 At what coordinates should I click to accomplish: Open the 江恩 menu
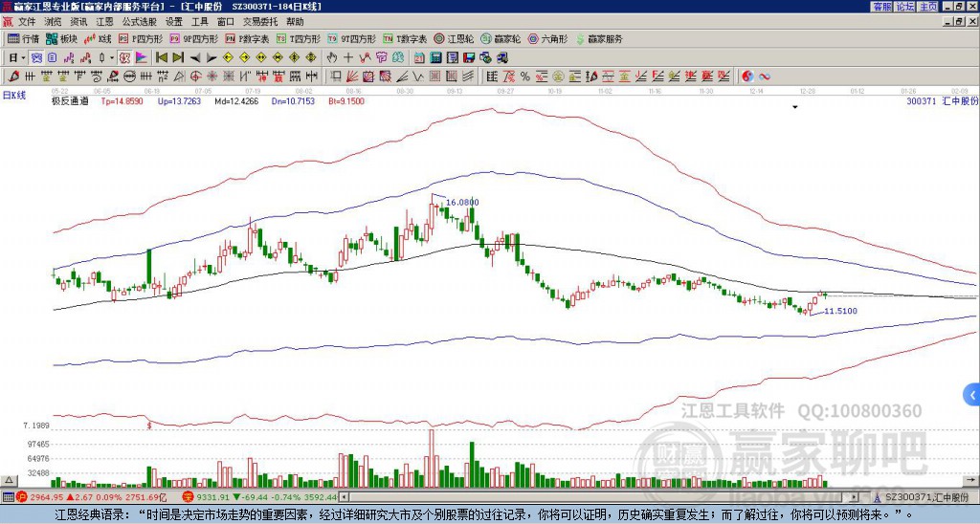(x=105, y=22)
